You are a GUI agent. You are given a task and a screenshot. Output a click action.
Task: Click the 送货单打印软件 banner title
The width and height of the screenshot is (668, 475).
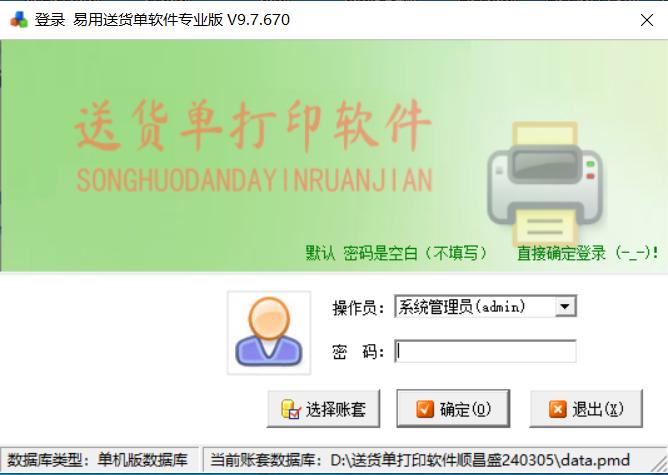(x=253, y=126)
